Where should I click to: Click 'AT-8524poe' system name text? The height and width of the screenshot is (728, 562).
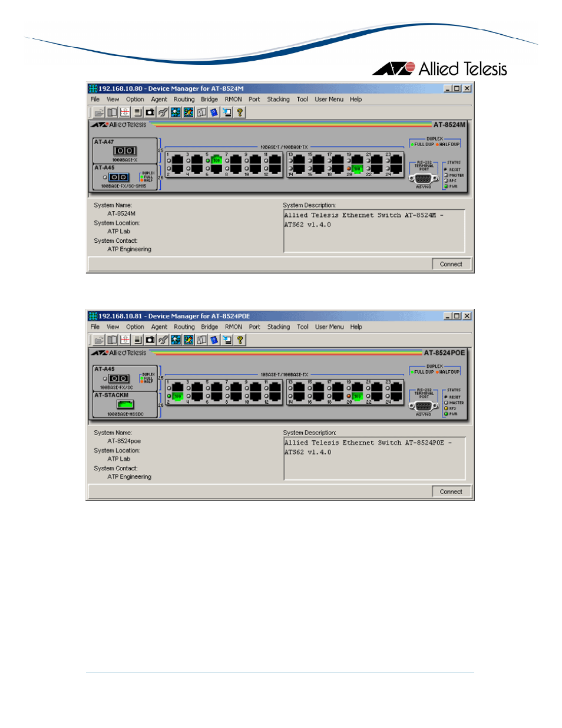click(x=124, y=442)
